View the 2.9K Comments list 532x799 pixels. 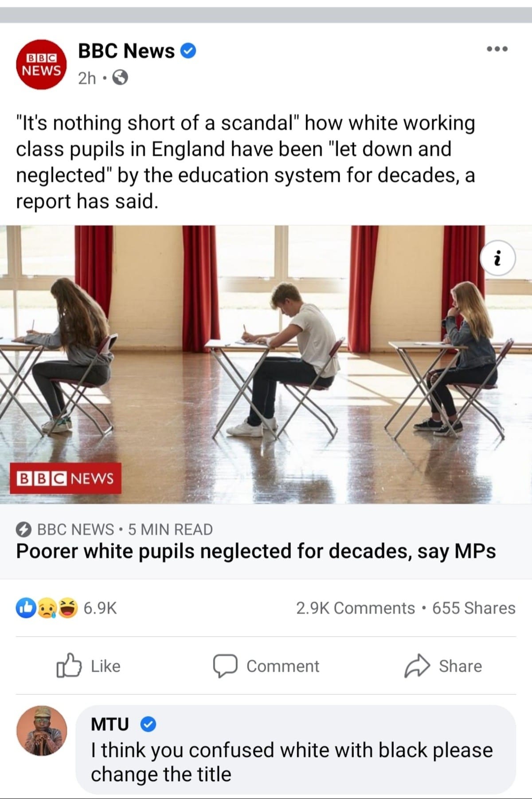point(355,608)
